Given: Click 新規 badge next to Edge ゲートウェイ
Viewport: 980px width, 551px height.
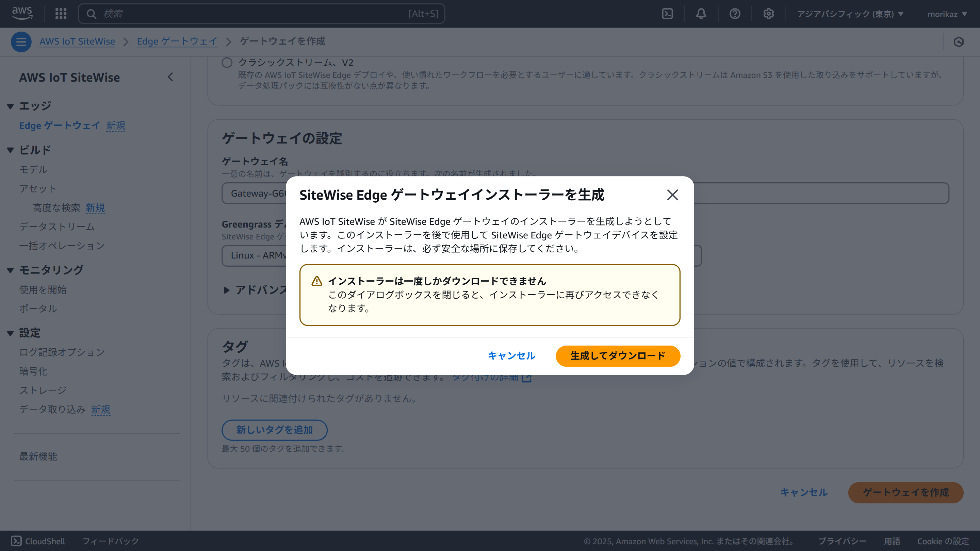Looking at the screenshot, I should point(116,126).
